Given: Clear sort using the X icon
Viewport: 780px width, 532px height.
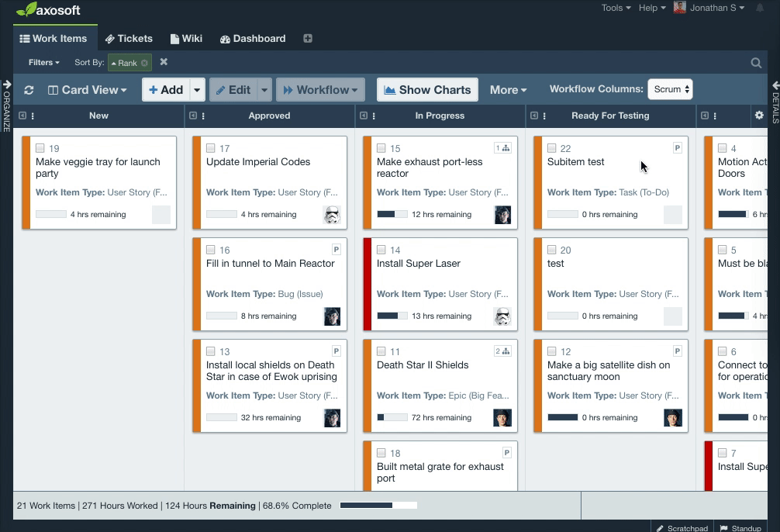Looking at the screenshot, I should [x=164, y=62].
